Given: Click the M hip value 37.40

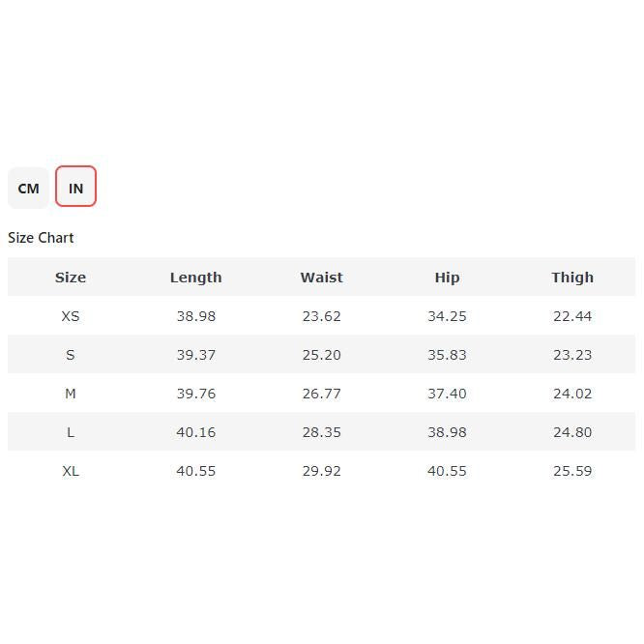Looking at the screenshot, I should pyautogui.click(x=447, y=394).
